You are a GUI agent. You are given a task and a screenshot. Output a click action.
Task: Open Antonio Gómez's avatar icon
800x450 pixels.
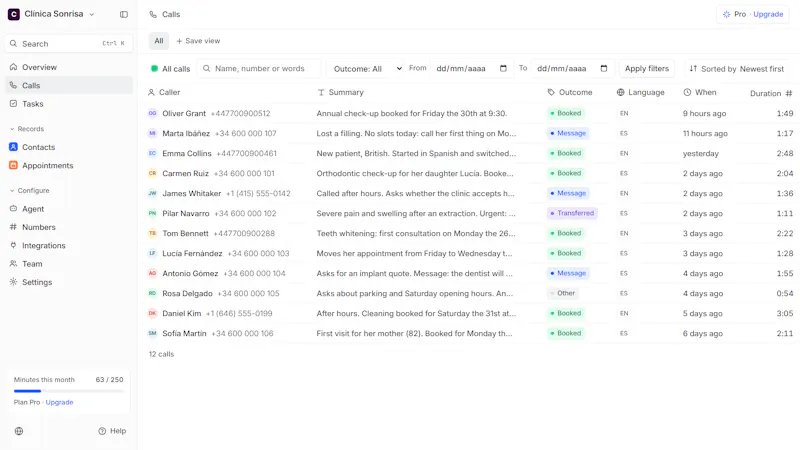click(x=153, y=273)
